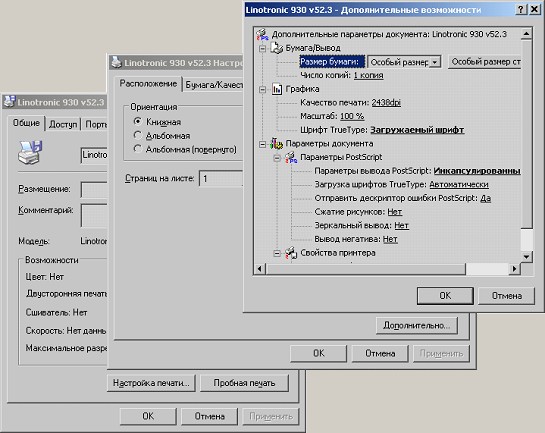Open the Доступ tab

pyautogui.click(x=63, y=124)
